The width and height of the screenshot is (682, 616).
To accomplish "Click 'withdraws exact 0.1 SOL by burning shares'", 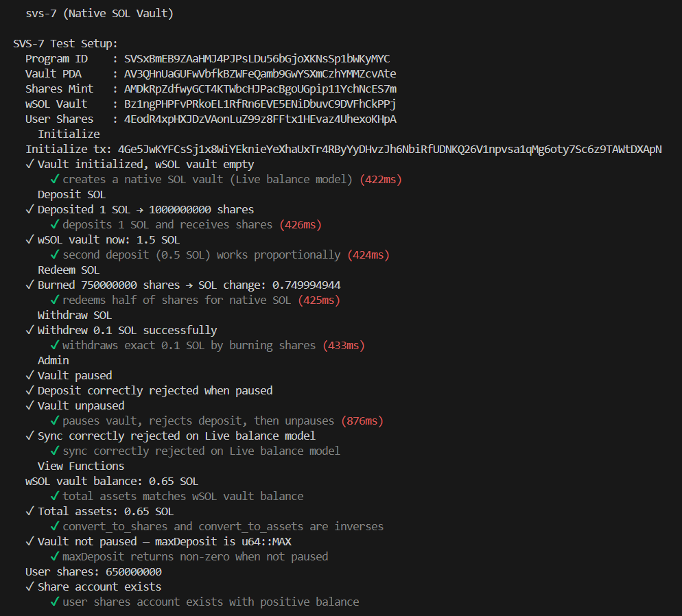I will 189,346.
